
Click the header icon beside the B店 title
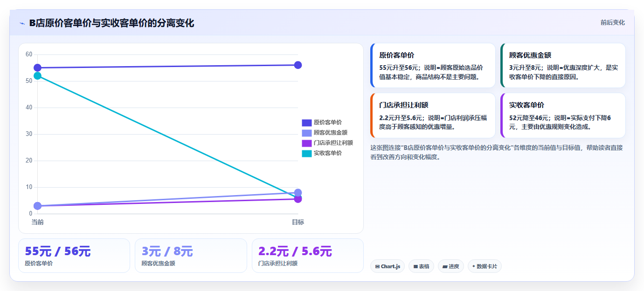(x=22, y=23)
